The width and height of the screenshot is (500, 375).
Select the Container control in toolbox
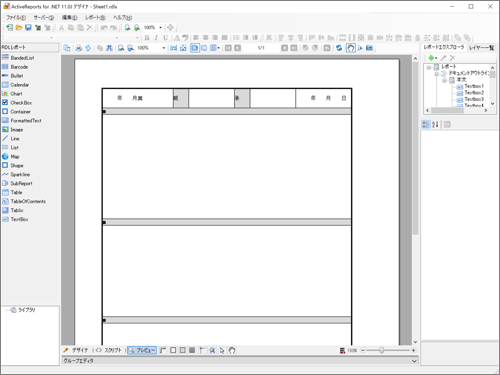[16, 112]
